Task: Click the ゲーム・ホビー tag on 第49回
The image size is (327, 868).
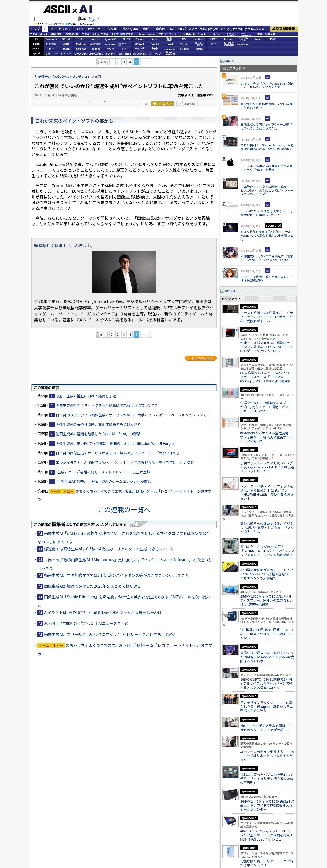Action: [x=62, y=491]
